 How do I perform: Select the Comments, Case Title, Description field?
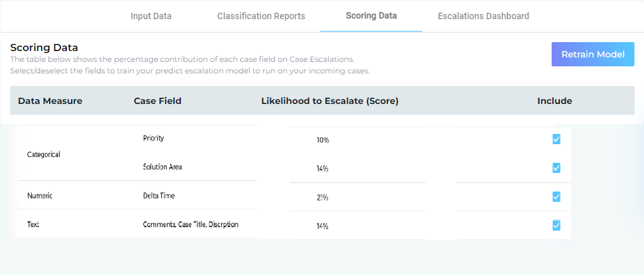pyautogui.click(x=190, y=225)
